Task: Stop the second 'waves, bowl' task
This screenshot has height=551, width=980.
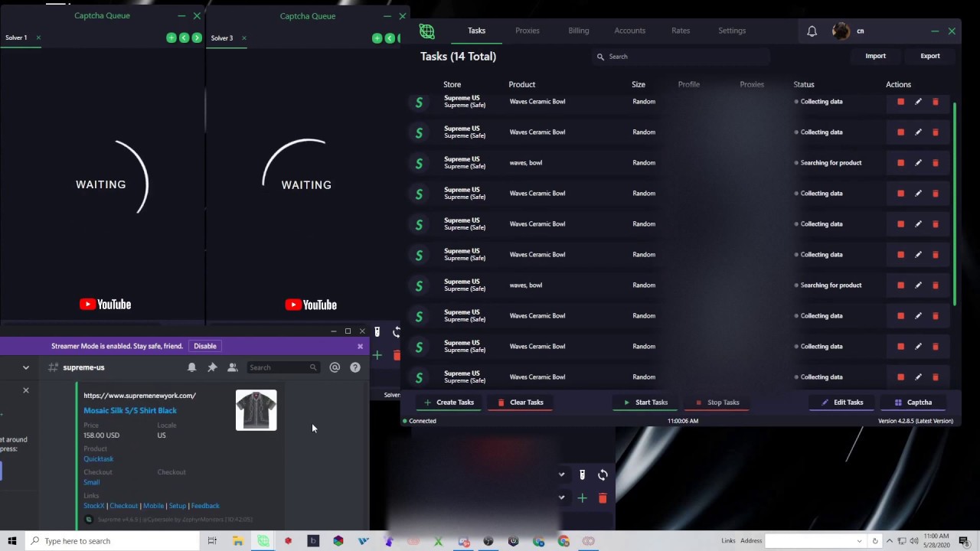Action: 900,285
